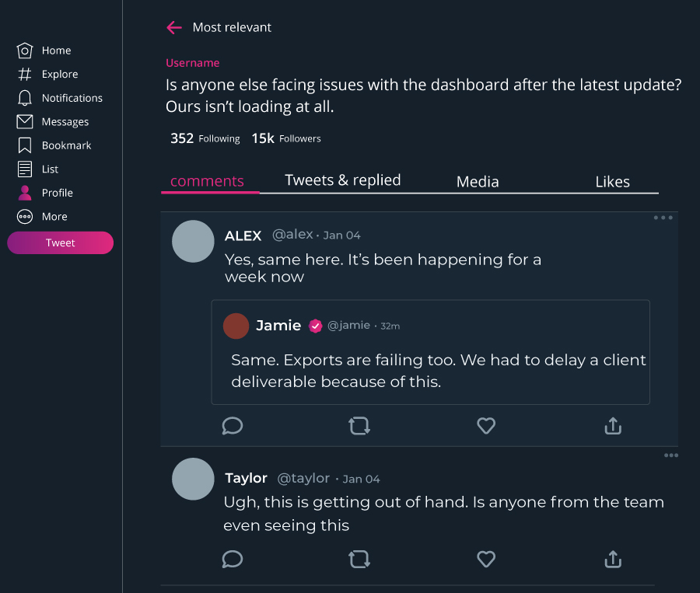Open @jamie's profile link

(x=349, y=325)
